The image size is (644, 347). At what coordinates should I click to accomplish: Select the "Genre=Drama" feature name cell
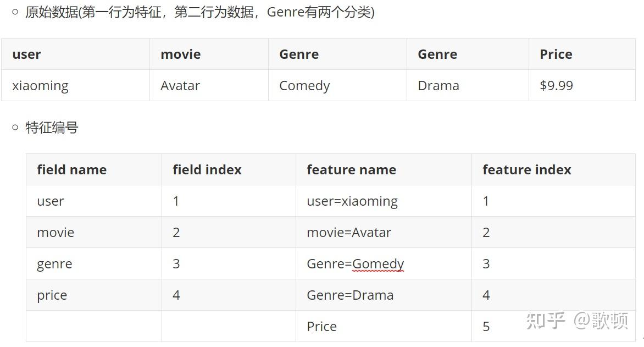coord(349,295)
